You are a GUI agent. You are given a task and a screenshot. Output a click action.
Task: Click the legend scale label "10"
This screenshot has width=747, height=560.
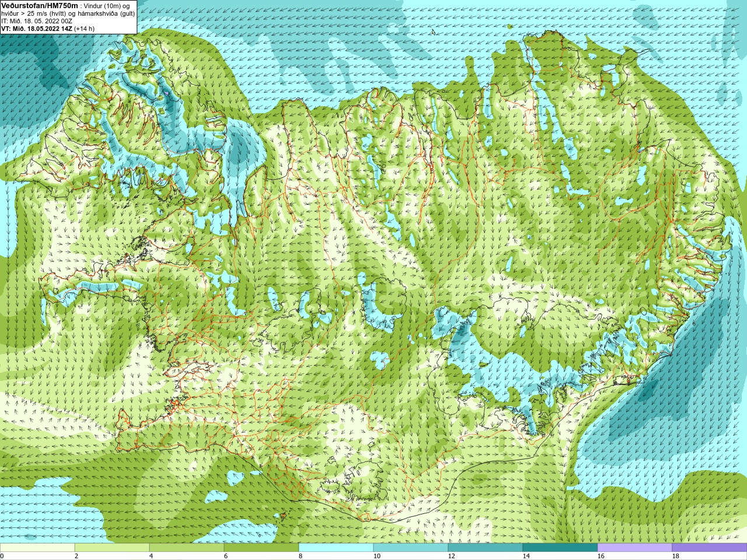376,556
